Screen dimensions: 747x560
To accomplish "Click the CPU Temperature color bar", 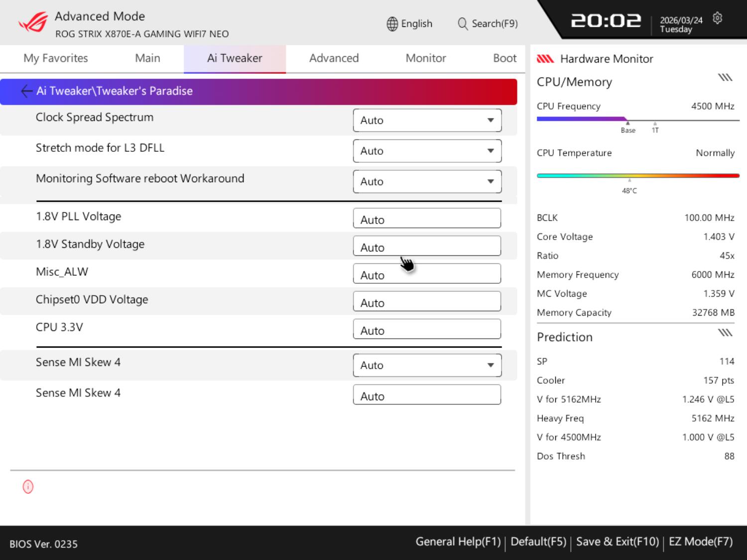I will point(637,176).
